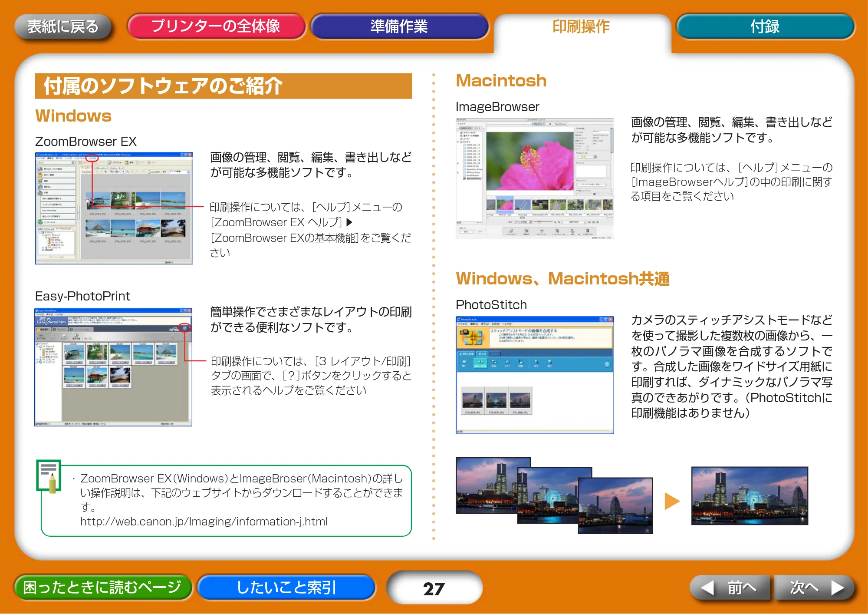The image size is (868, 614).
Task: Click the right arrow icon on 次へ
Action: (838, 588)
